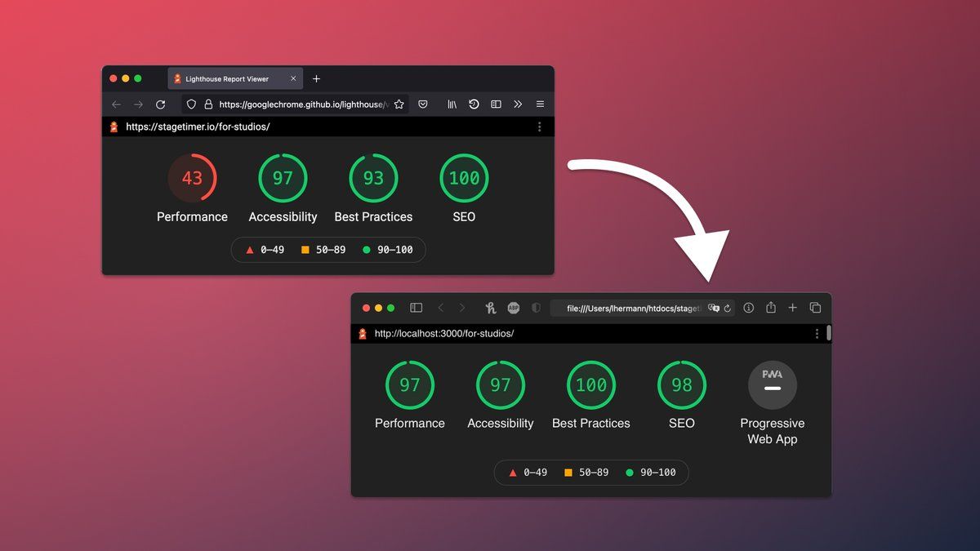Toggle the Safari privacy shield icon

[x=536, y=308]
